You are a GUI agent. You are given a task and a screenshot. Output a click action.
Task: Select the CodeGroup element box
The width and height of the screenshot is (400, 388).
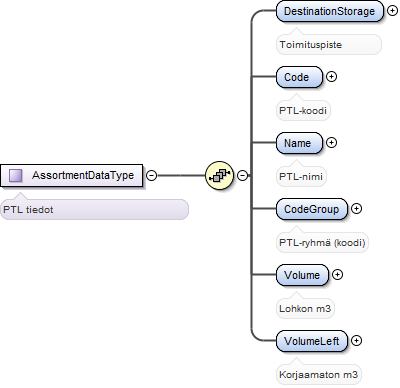[x=312, y=209]
